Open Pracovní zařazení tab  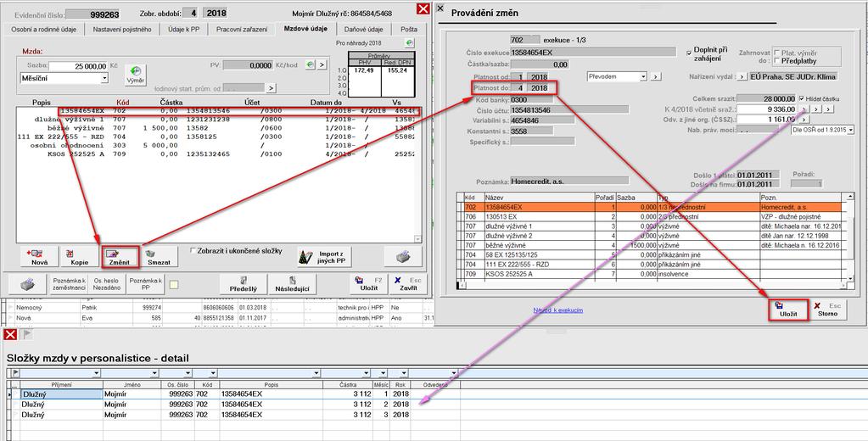(241, 29)
